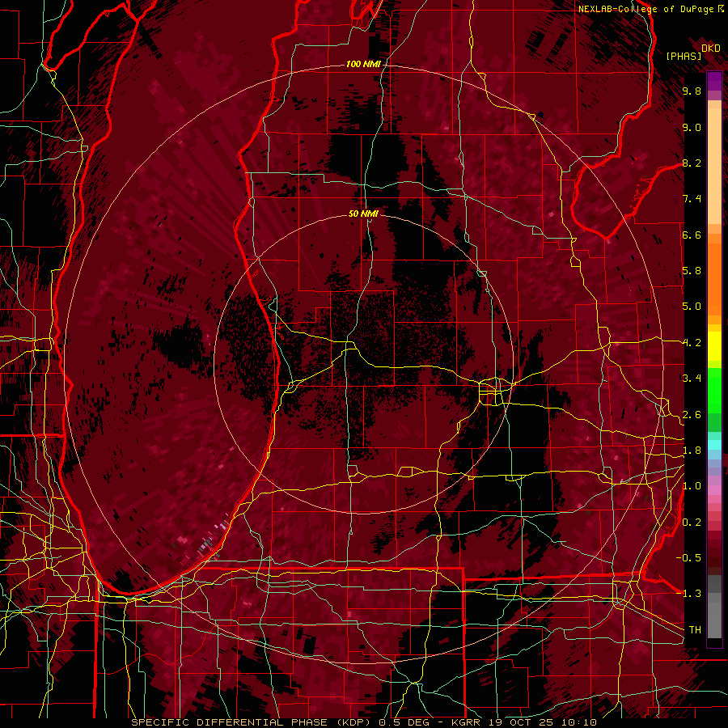
Task: Click "SPECIFIC DIFFERENTIAL PHASE (KDP)" caption text
Action: pos(252,722)
